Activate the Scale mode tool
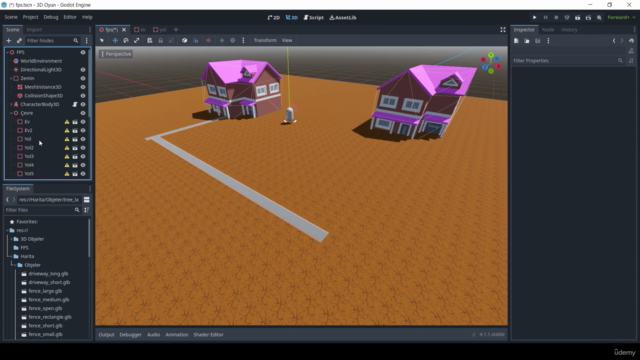Viewport: 640px width, 360px height. (x=137, y=40)
